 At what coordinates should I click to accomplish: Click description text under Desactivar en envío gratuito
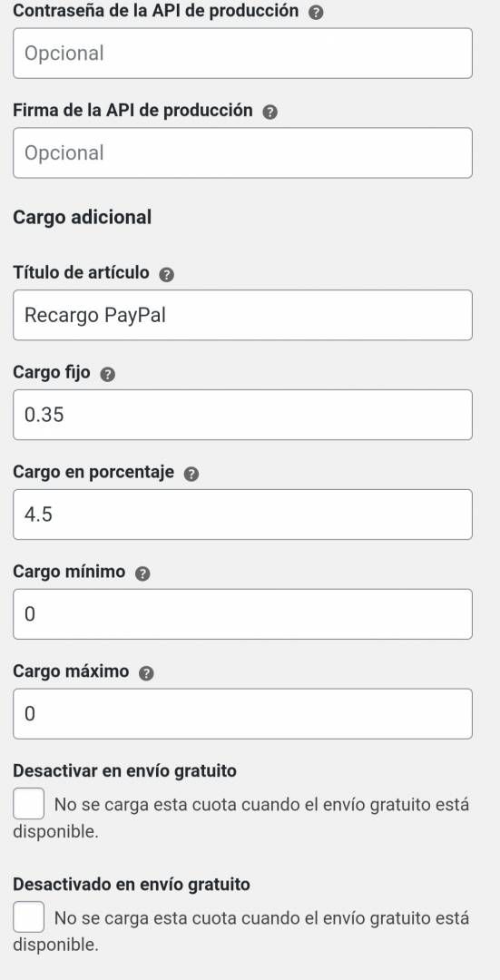pos(241,818)
